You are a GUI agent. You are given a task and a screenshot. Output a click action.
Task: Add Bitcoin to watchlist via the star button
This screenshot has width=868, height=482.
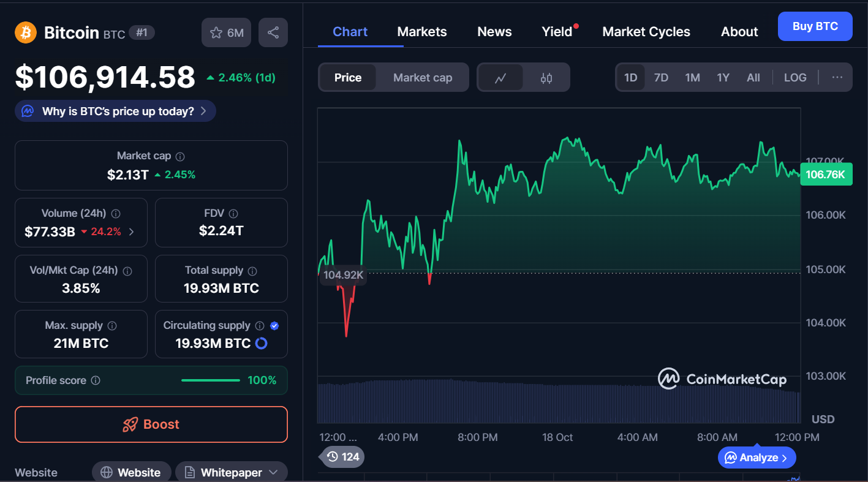[226, 32]
